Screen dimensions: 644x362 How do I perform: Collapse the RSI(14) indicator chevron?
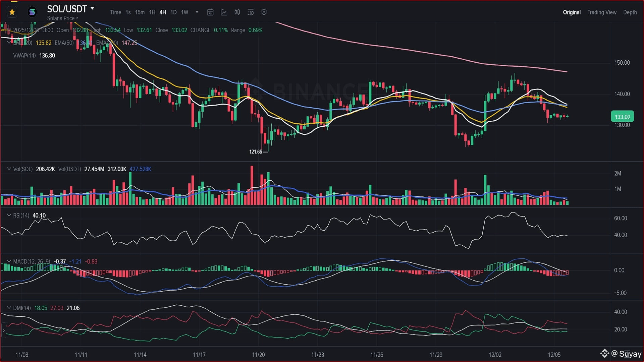(x=9, y=216)
